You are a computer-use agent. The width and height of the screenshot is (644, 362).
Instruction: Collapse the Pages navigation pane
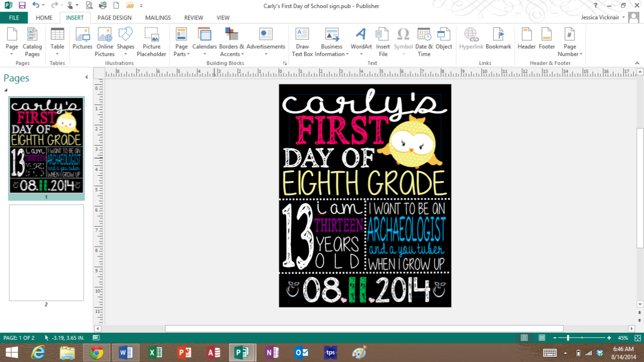click(x=86, y=77)
